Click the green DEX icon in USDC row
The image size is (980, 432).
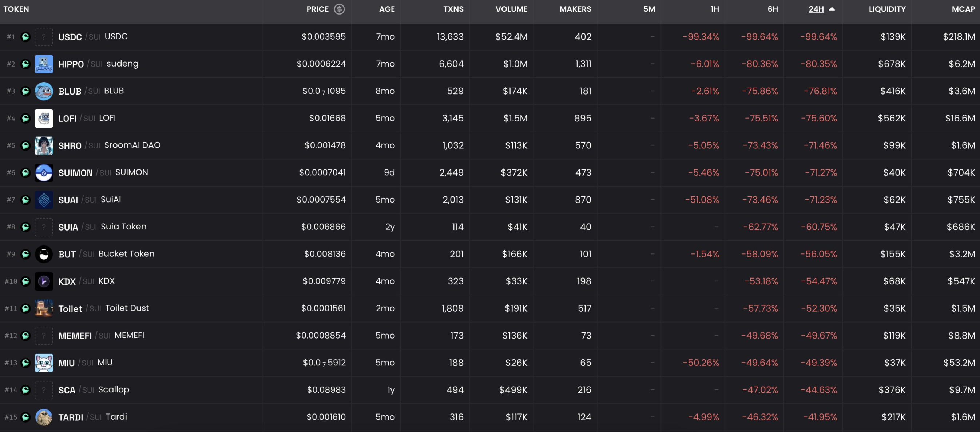25,37
